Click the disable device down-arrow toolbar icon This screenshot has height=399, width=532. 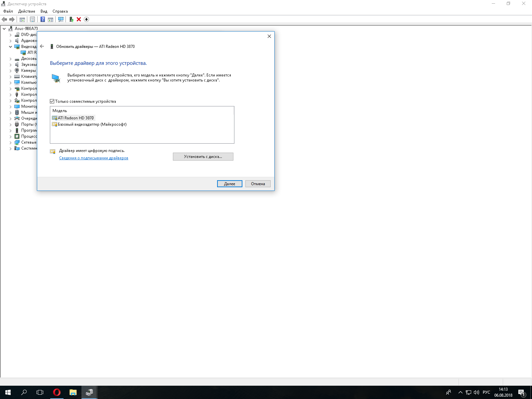[x=86, y=19]
